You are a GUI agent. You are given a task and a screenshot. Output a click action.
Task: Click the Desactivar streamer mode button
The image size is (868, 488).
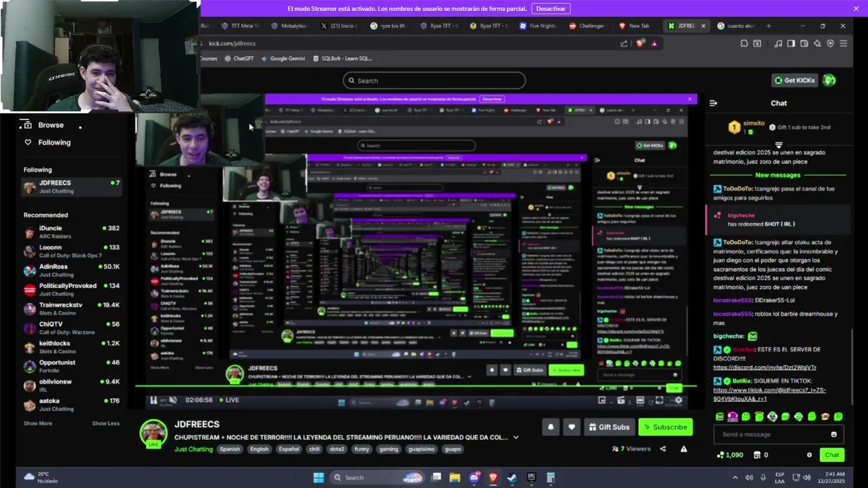[551, 9]
